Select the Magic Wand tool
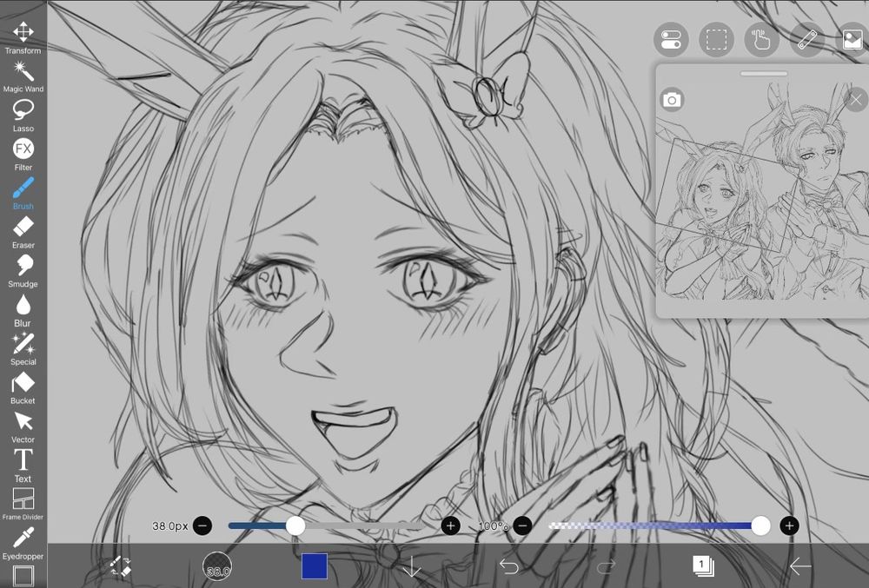This screenshot has width=869, height=588. point(23,76)
